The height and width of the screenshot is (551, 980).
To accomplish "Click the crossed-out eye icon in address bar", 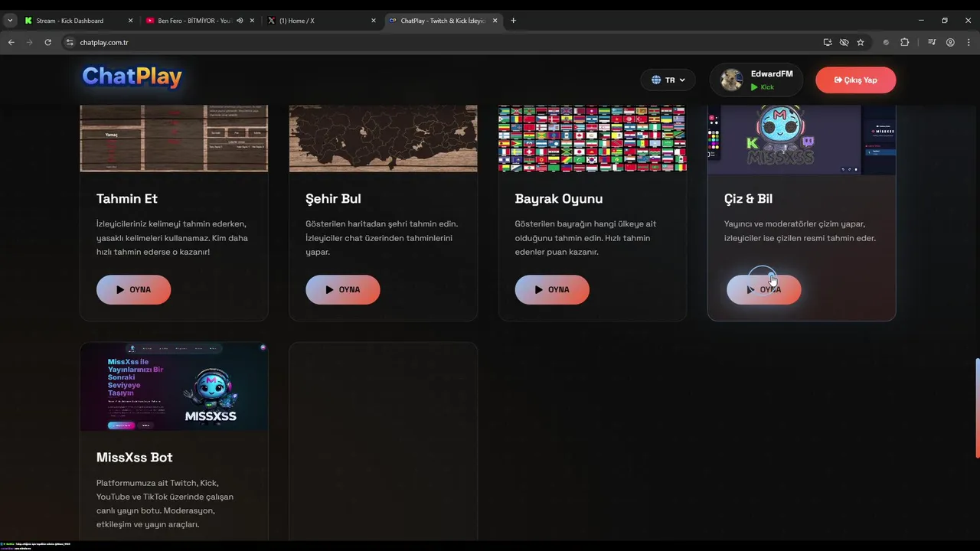I will pos(844,42).
